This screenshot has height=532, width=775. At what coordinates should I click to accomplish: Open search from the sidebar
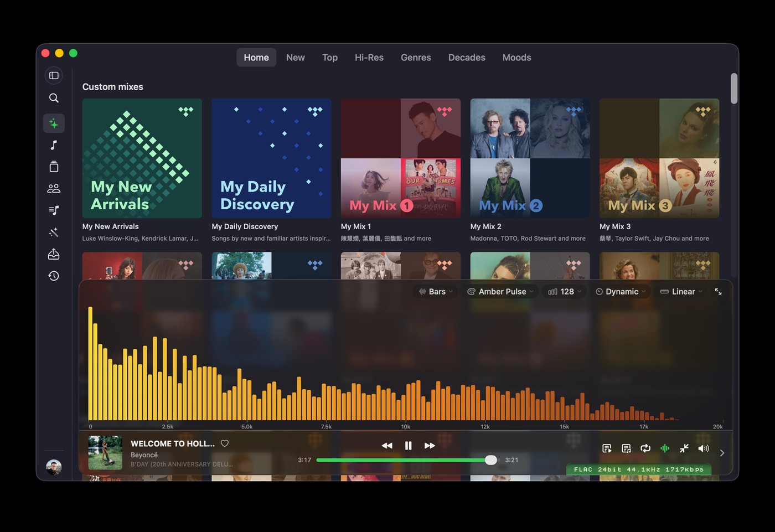click(54, 98)
